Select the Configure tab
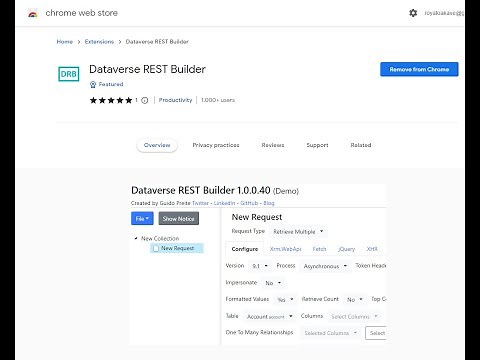This screenshot has width=480, height=360. coord(245,249)
